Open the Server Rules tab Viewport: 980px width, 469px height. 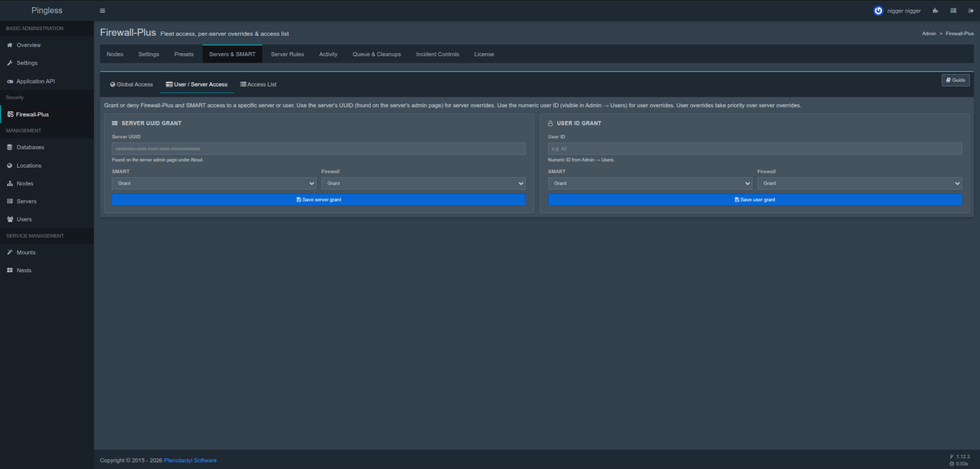(x=287, y=54)
